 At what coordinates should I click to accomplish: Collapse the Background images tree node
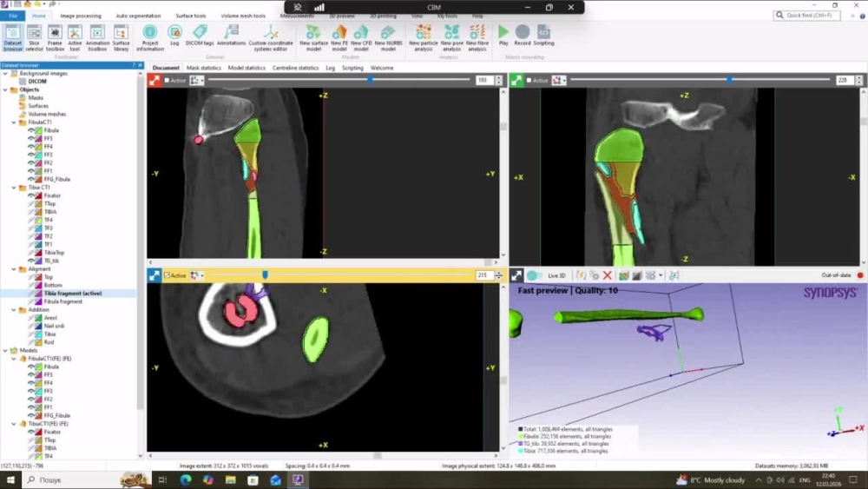pos(5,73)
